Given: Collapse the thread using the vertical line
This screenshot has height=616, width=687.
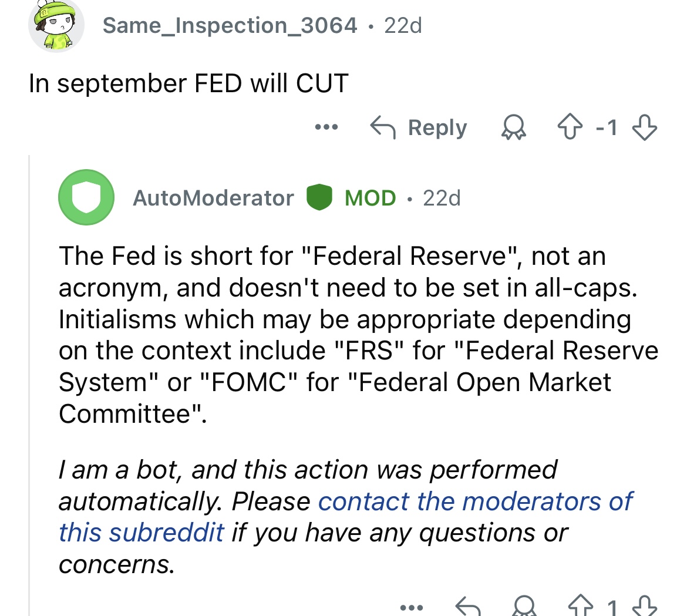Looking at the screenshot, I should (x=29, y=382).
